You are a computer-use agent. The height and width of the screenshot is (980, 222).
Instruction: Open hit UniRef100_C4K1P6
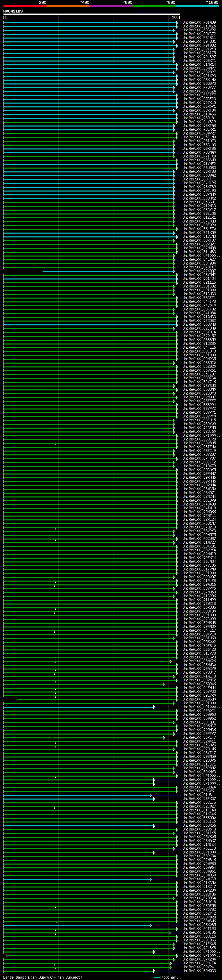[x=199, y=183]
